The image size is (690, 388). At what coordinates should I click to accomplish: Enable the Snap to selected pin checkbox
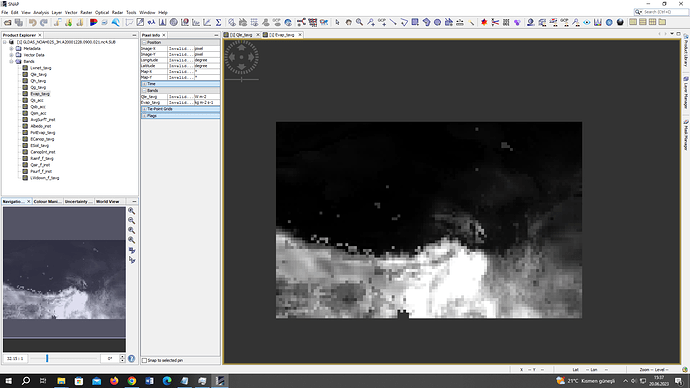point(144,360)
